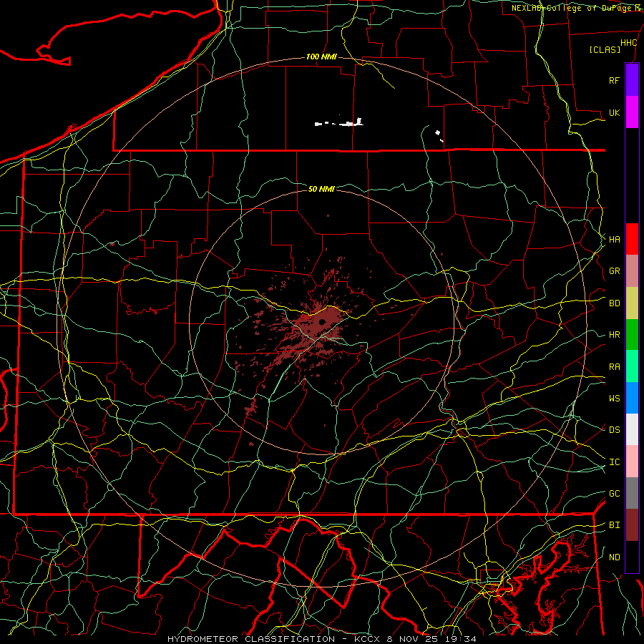Click the GR legend label
This screenshot has width=644, height=644.
coord(614,271)
